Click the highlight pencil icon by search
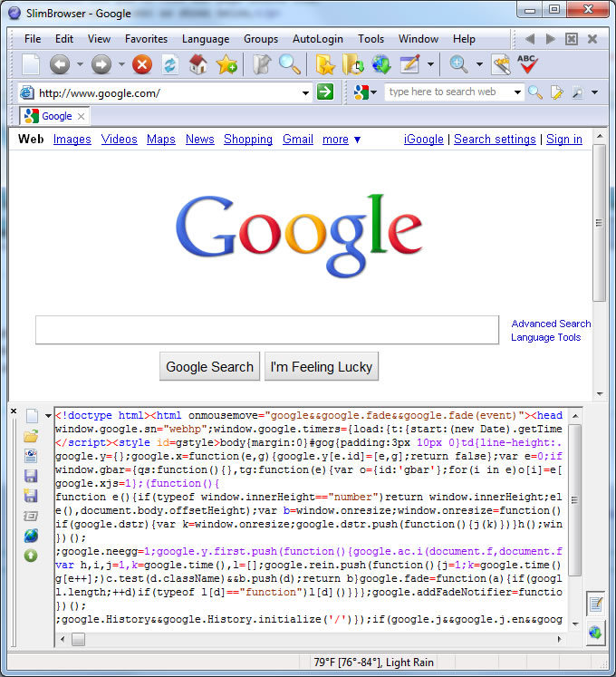The image size is (616, 677). tap(556, 92)
